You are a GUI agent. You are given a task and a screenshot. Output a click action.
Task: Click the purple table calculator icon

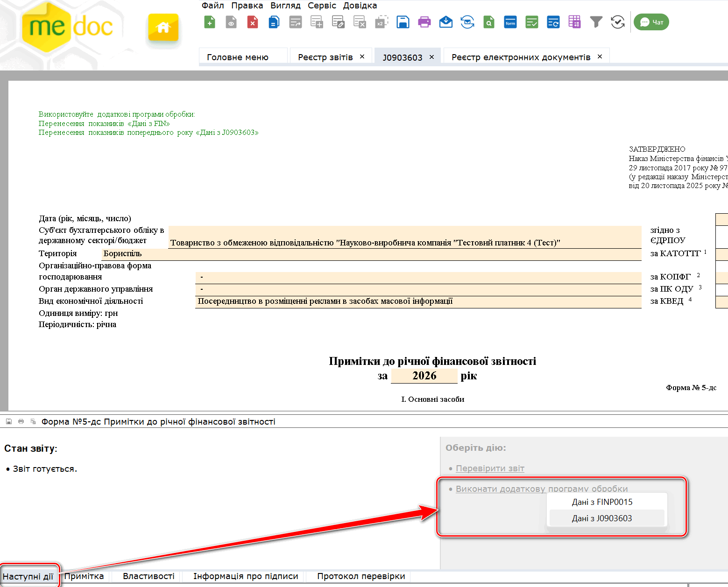pos(574,22)
